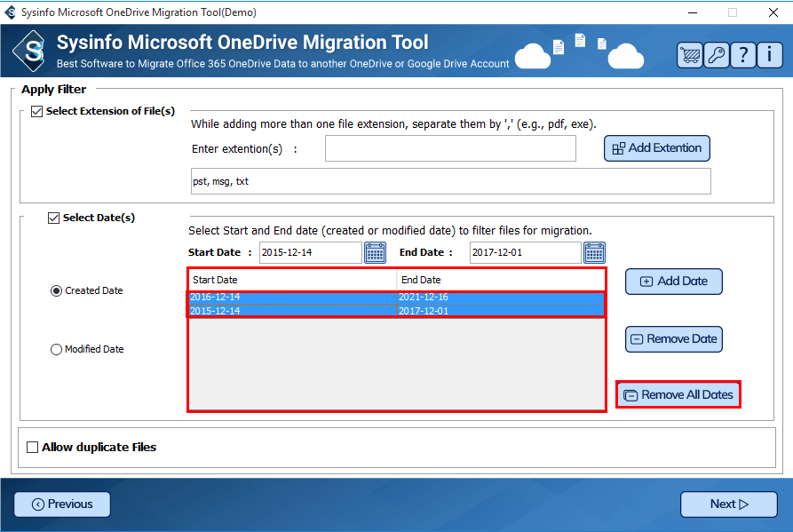
Task: Click inside the Enter extention(s) field
Action: 450,149
